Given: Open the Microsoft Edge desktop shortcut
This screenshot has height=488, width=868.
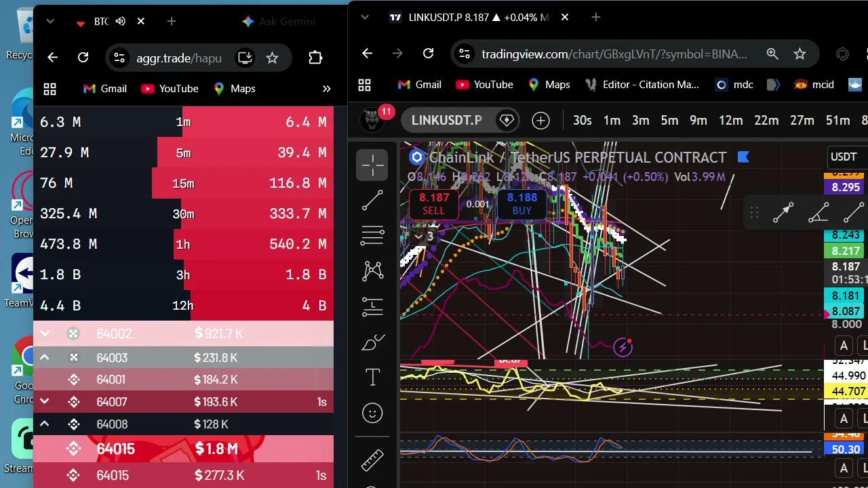Looking at the screenshot, I should click(x=24, y=122).
